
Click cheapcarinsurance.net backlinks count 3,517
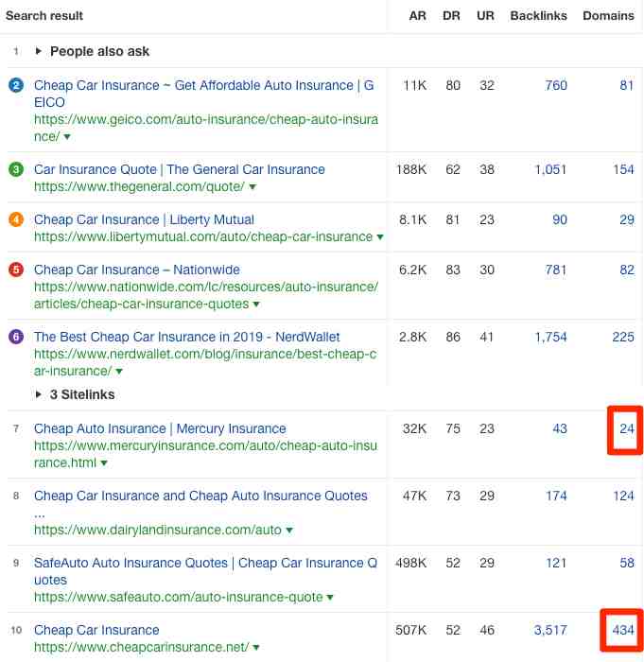click(x=550, y=630)
